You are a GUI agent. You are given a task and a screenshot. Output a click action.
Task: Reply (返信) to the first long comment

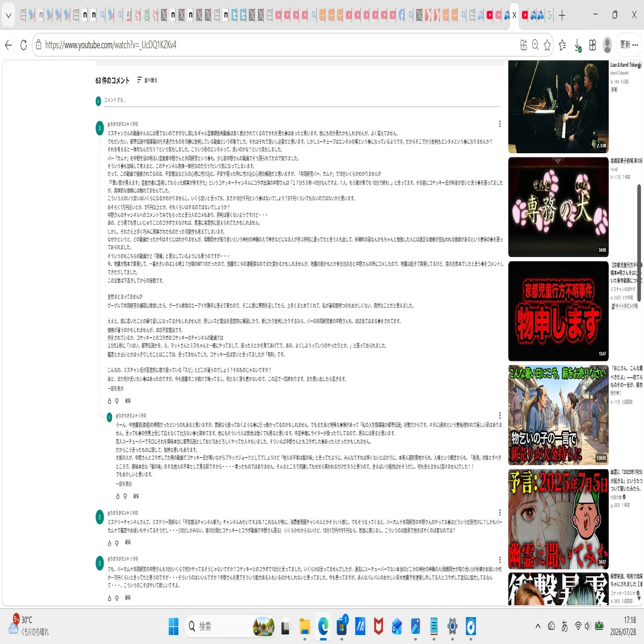click(128, 401)
